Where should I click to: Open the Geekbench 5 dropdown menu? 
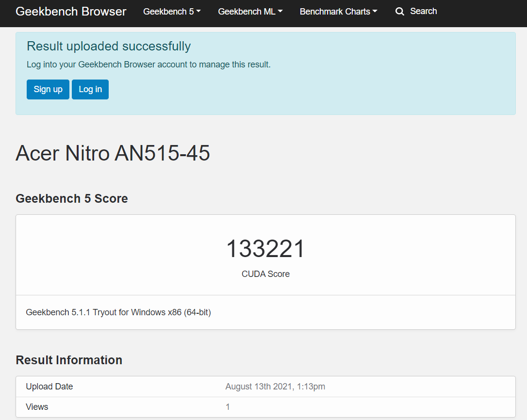point(172,12)
